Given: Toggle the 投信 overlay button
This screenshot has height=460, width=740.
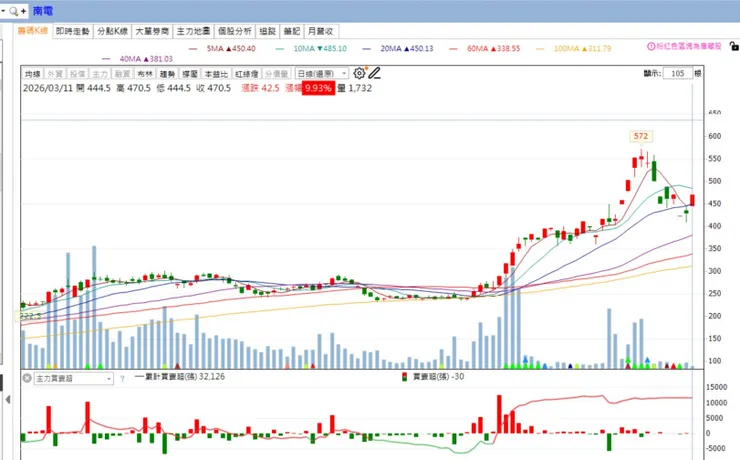Looking at the screenshot, I should 77,74.
